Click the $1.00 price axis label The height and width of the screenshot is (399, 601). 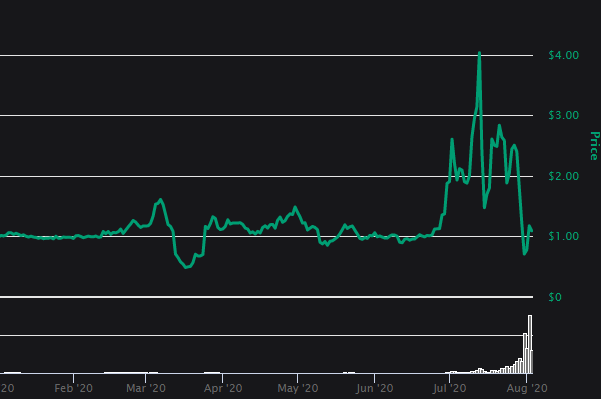563,236
